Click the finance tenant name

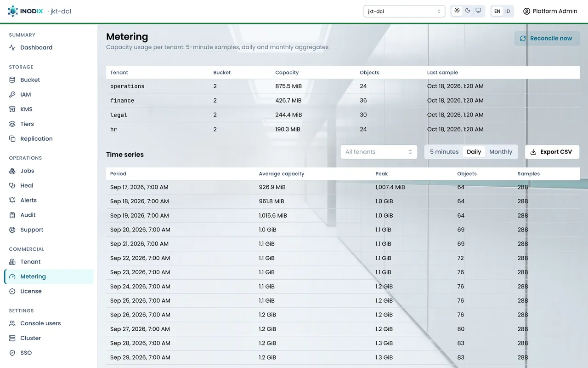point(122,100)
